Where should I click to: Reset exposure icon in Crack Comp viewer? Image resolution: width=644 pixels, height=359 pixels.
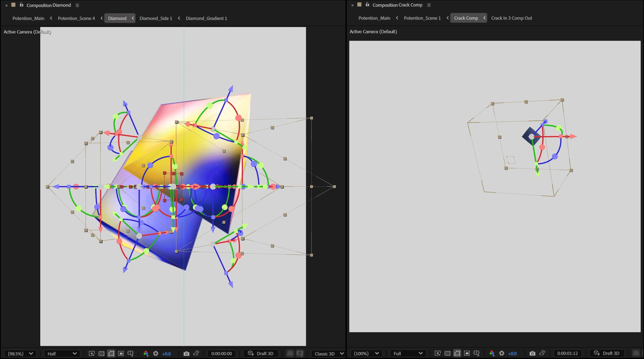pyautogui.click(x=501, y=353)
